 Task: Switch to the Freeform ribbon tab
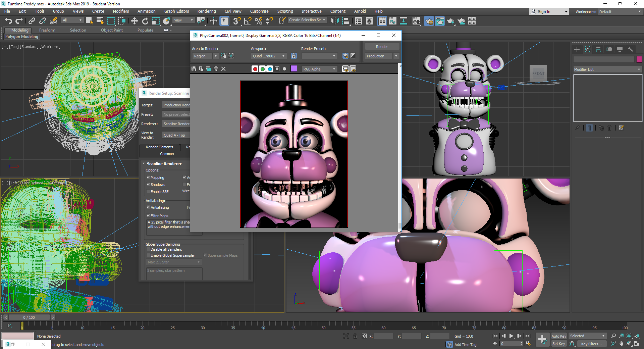[x=47, y=30]
